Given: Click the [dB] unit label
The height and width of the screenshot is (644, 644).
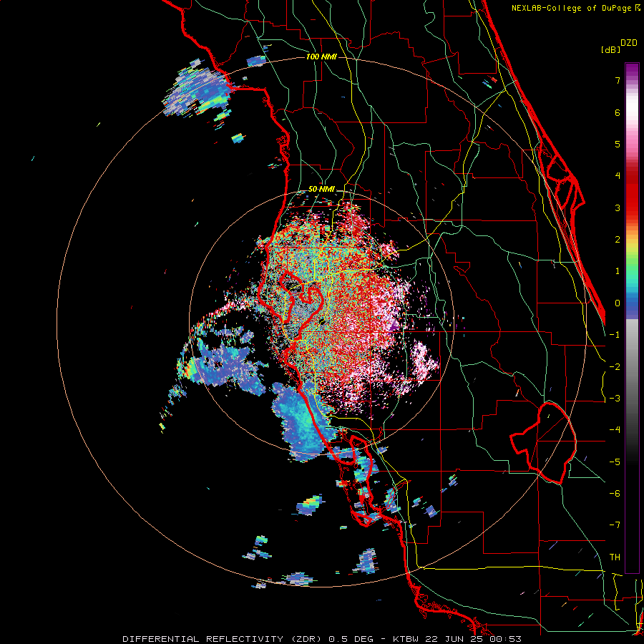Looking at the screenshot, I should pyautogui.click(x=611, y=49).
